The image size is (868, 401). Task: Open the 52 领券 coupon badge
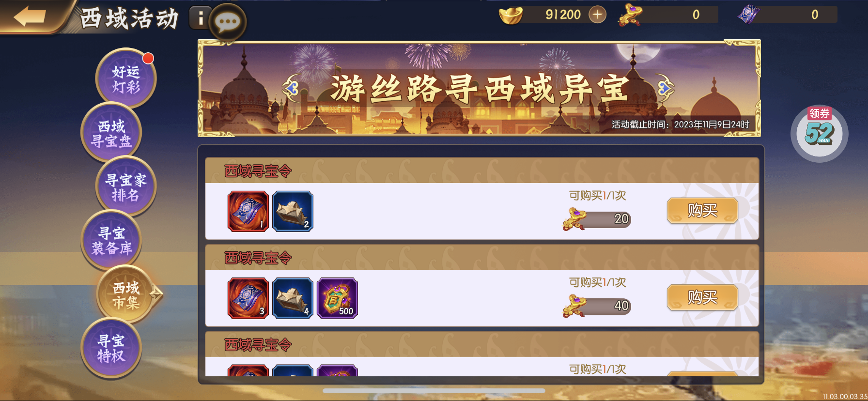coord(820,133)
